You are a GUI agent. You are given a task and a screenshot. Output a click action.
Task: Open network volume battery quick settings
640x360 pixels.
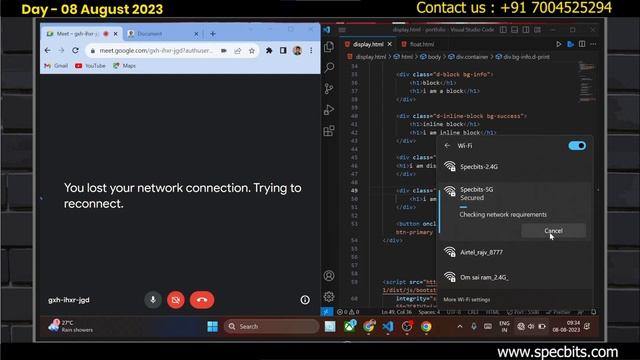531,327
